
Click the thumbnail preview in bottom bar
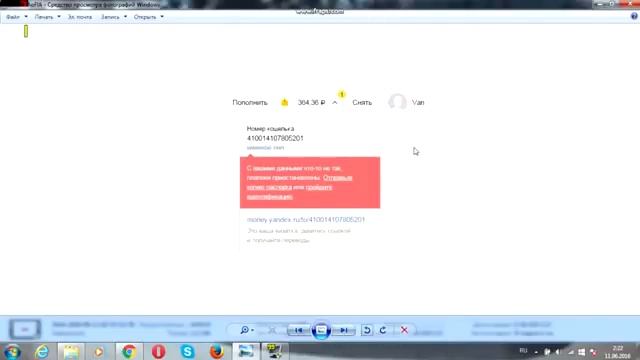coord(25,329)
